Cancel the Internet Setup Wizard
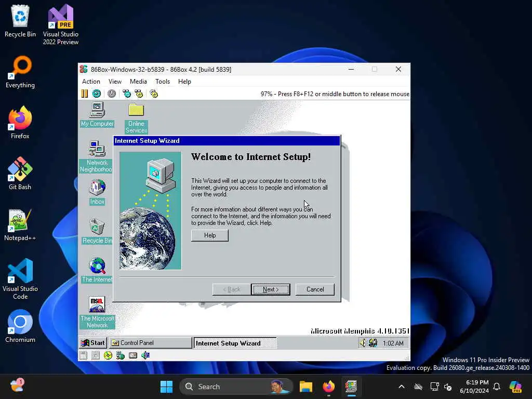The image size is (532, 399). (x=315, y=289)
